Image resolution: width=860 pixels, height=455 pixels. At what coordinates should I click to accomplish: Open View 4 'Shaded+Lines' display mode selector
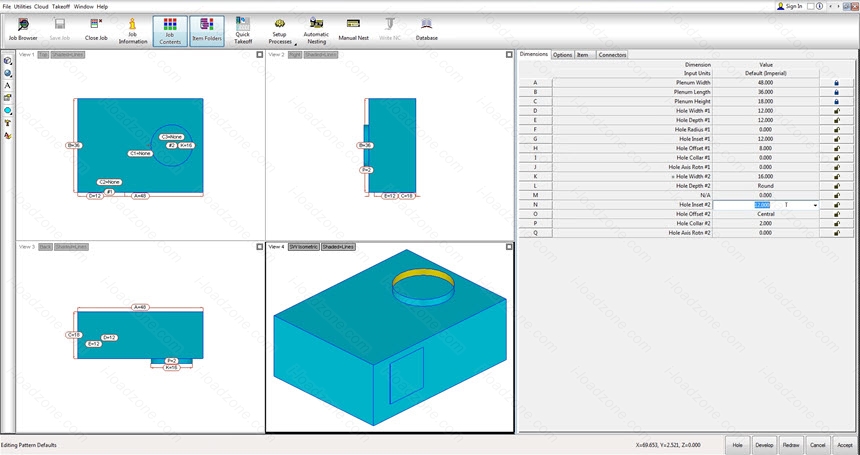338,247
